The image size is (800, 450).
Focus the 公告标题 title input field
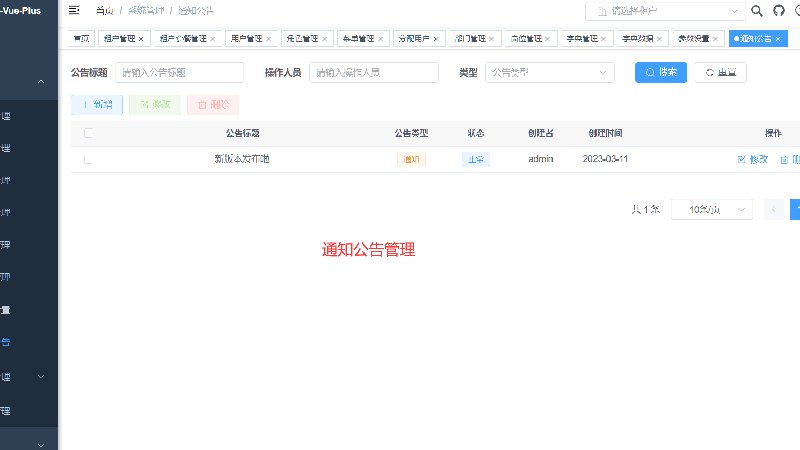[x=180, y=72]
